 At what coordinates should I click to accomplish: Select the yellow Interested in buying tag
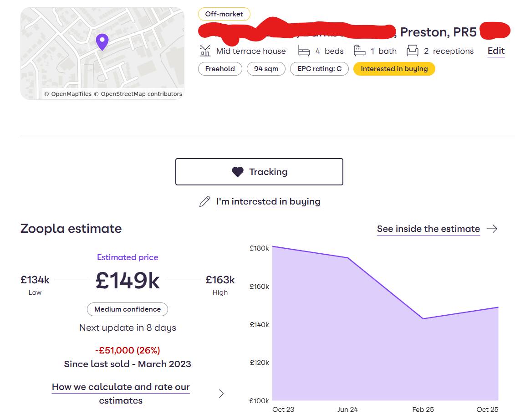(394, 69)
